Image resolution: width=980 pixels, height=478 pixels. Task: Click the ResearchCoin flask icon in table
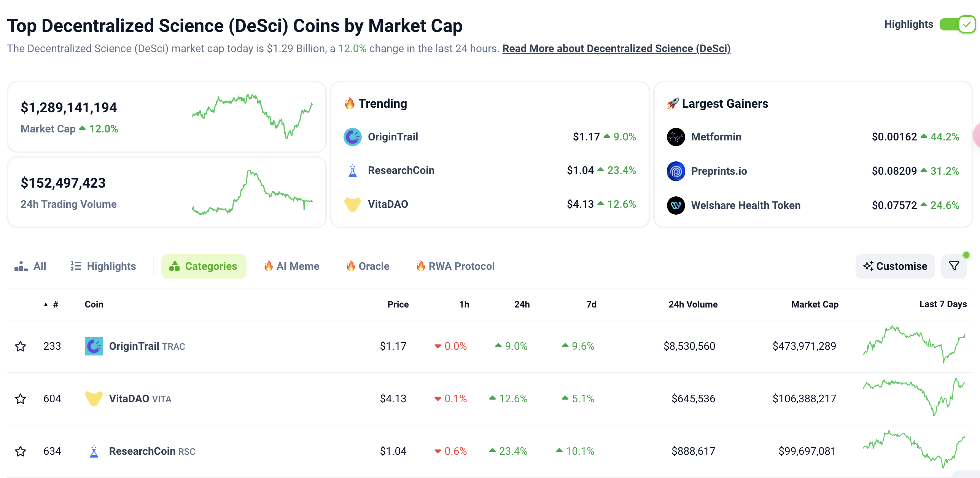(x=94, y=451)
